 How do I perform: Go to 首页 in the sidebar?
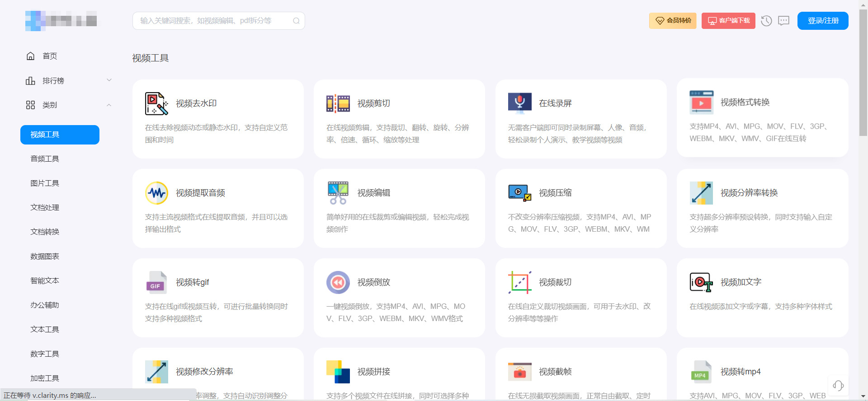pos(50,56)
